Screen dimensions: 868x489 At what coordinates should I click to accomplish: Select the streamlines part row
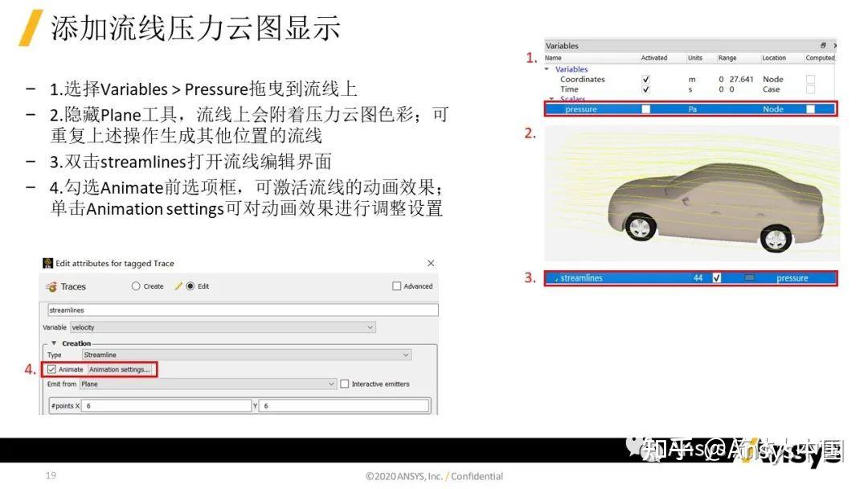pos(690,278)
